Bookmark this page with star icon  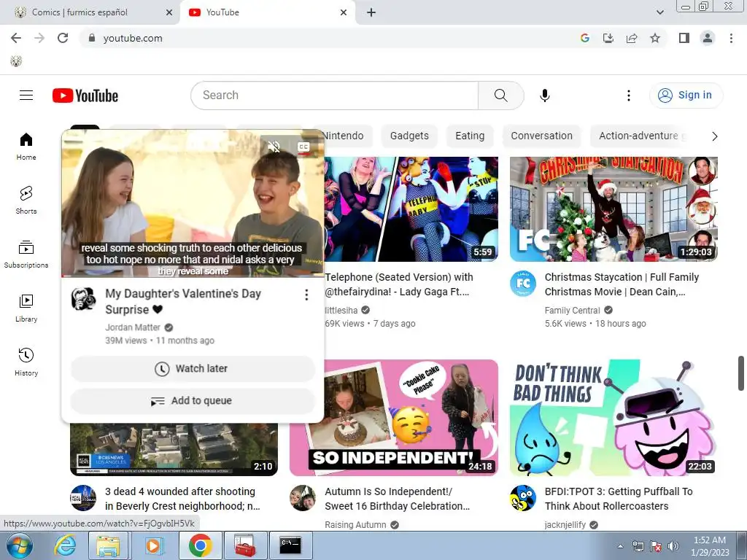(655, 38)
